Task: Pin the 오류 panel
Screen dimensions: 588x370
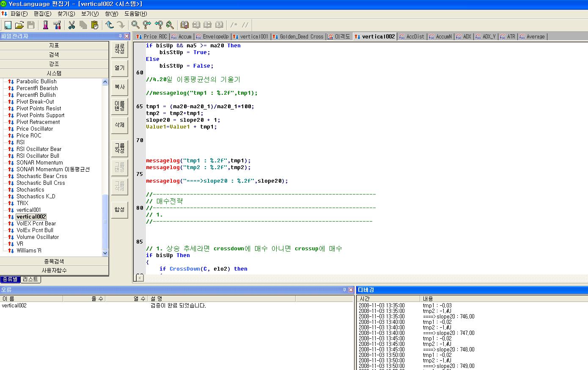Action: (x=344, y=290)
